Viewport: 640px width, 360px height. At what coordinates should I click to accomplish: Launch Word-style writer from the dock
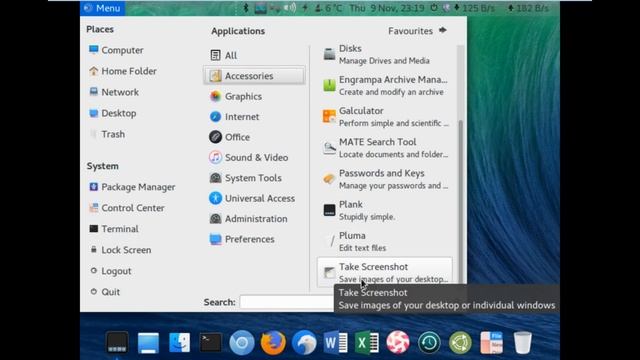tap(336, 342)
